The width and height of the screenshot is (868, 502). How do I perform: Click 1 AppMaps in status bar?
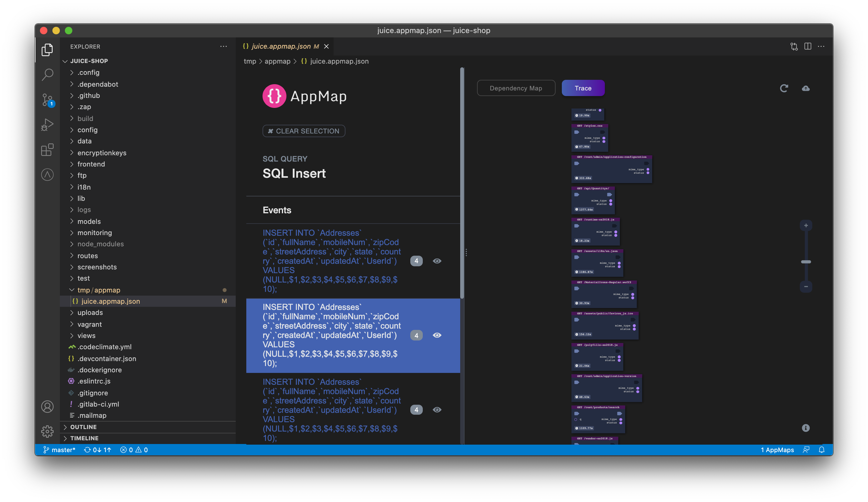(x=777, y=450)
